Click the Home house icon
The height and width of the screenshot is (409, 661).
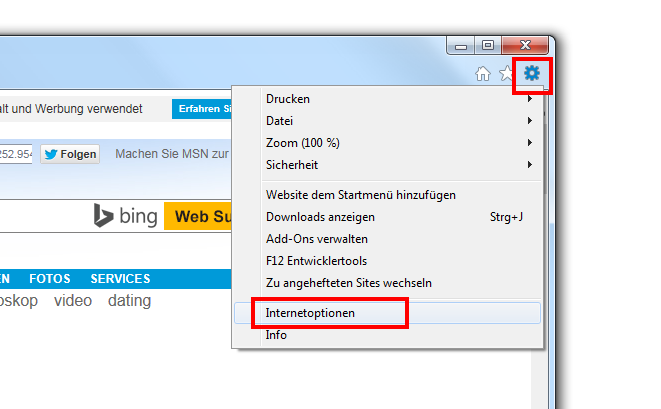[483, 73]
